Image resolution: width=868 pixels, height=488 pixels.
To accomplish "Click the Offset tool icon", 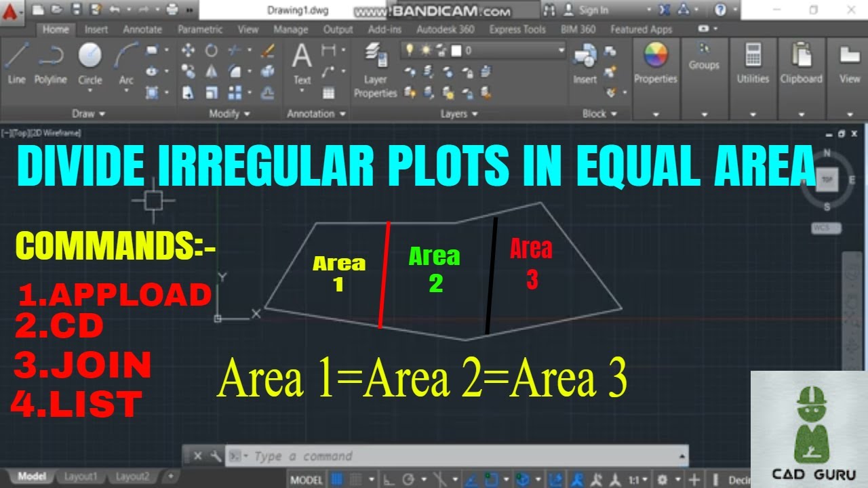I will click(x=268, y=93).
